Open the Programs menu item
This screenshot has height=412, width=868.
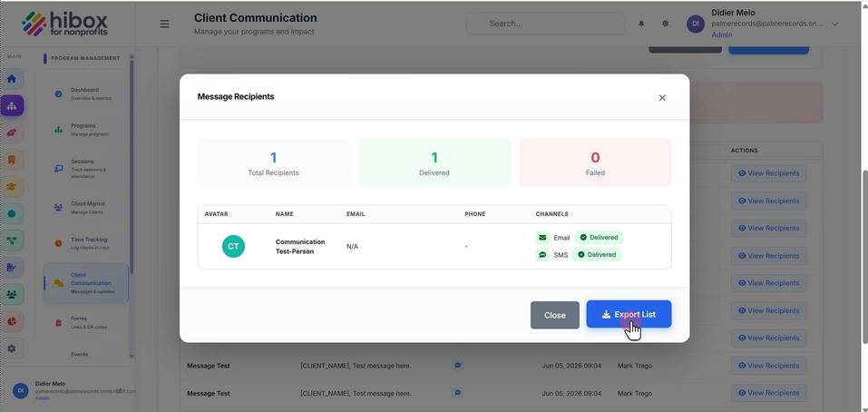click(86, 130)
